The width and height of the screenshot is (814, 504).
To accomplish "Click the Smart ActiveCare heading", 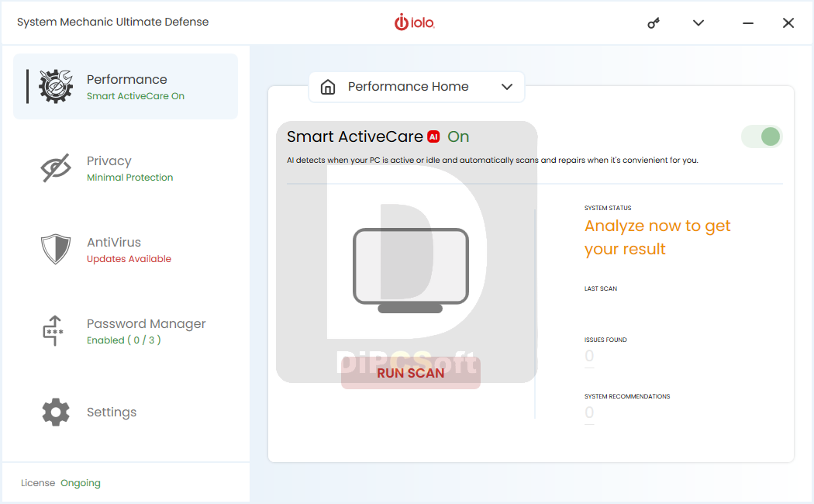I will [x=355, y=136].
